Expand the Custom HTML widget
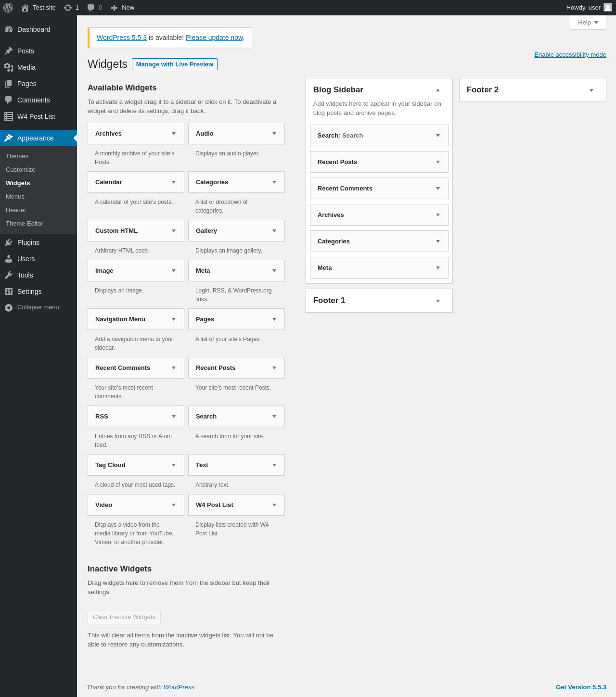 pyautogui.click(x=174, y=231)
